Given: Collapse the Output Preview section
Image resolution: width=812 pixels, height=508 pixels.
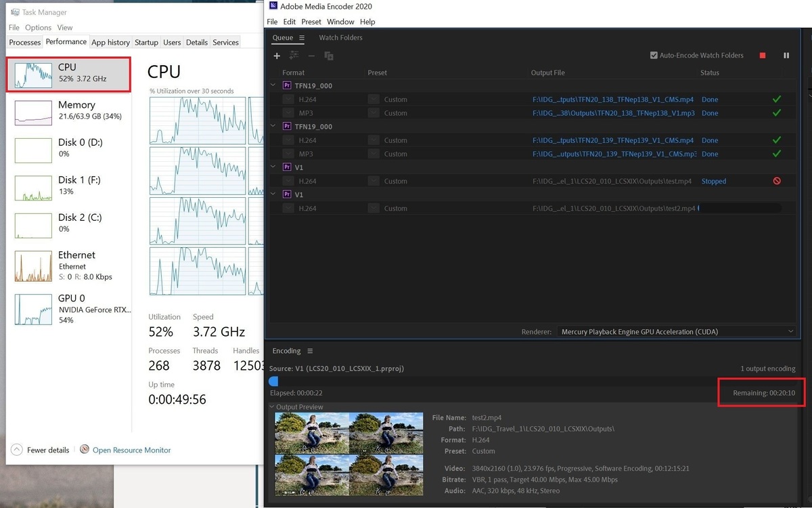Looking at the screenshot, I should click(272, 407).
